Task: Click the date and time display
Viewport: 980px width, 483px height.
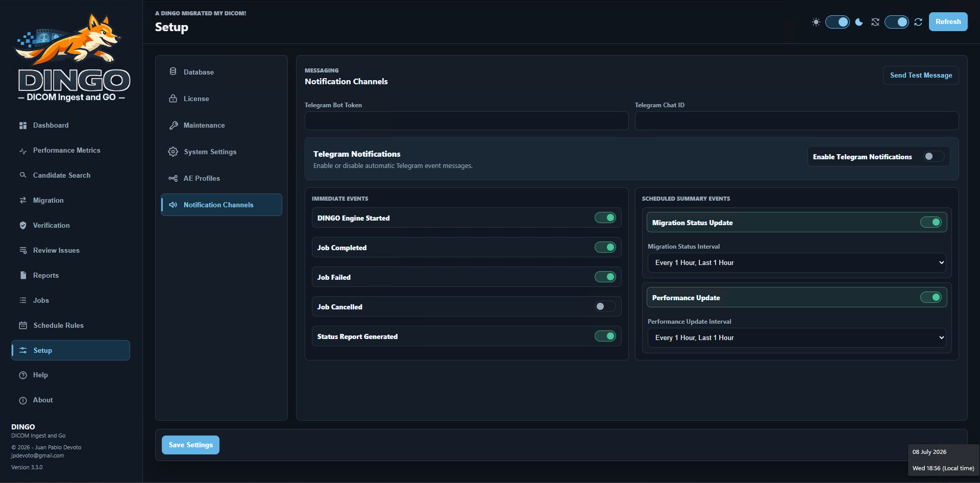Action: 943,460
